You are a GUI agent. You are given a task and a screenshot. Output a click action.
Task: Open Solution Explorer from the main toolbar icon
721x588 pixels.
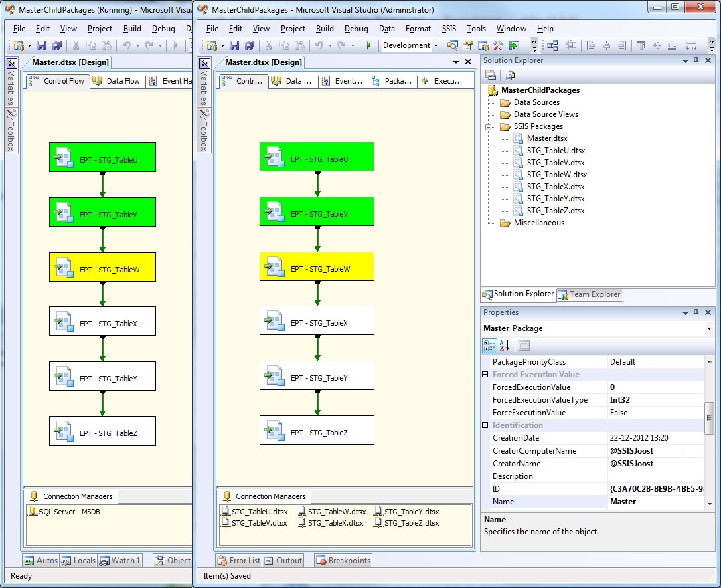point(453,45)
